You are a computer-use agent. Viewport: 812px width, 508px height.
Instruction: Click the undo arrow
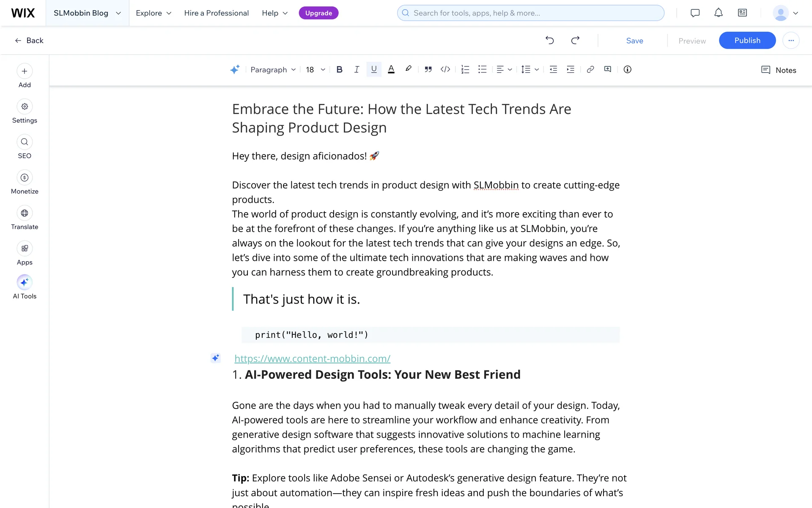[x=550, y=40]
